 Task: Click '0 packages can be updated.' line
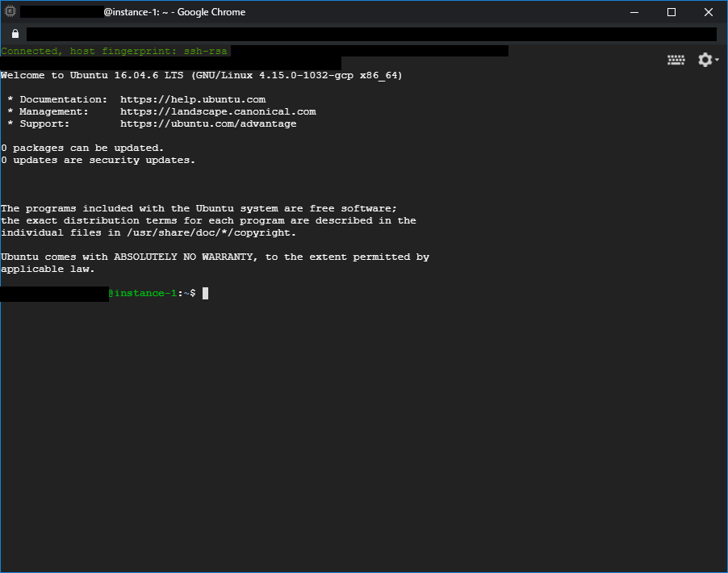(x=82, y=148)
